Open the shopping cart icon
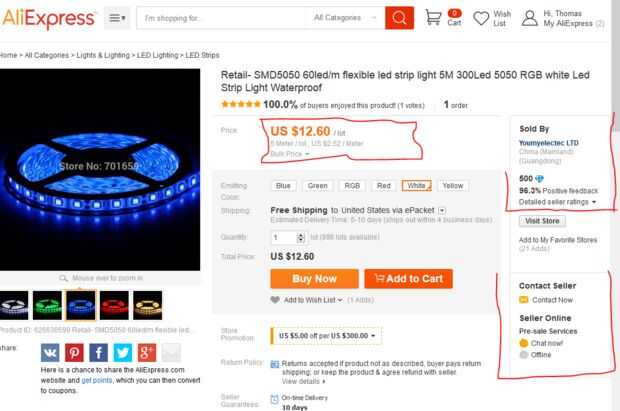620x411 pixels. click(433, 17)
